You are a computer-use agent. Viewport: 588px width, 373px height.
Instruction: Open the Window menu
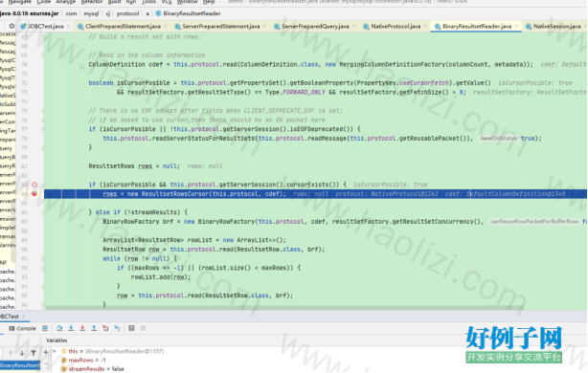187,2
